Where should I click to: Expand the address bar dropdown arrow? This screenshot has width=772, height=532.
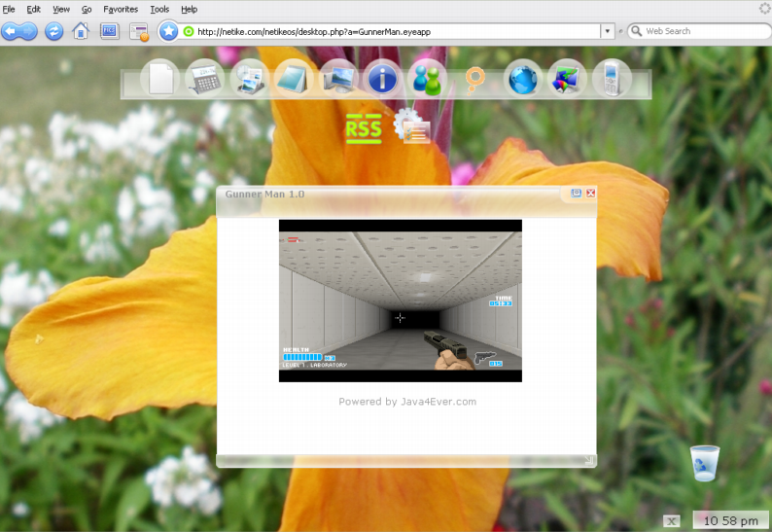click(x=607, y=31)
